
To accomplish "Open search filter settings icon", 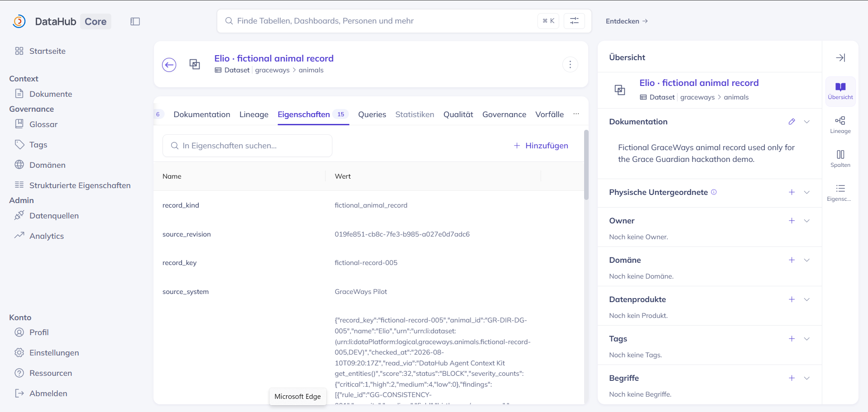I will click(574, 21).
